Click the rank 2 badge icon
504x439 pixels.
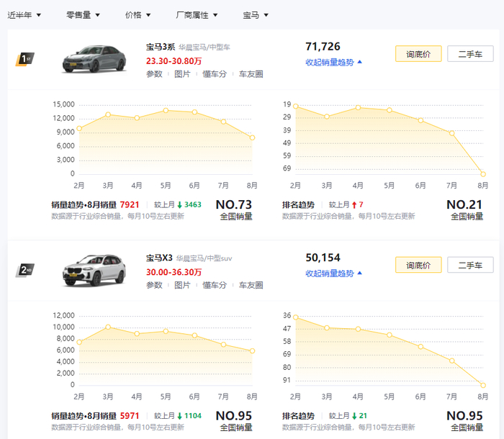click(x=26, y=271)
